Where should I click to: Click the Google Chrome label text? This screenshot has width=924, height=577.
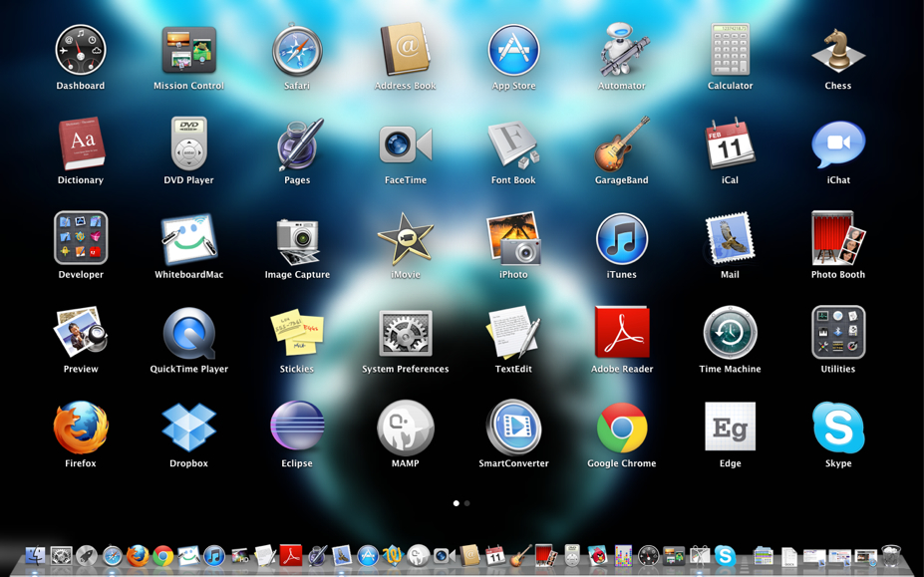tap(622, 463)
